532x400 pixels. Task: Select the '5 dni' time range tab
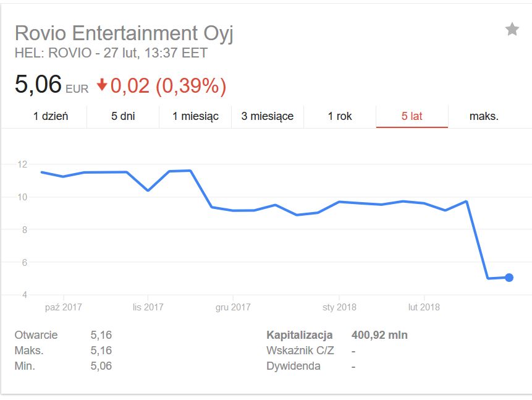[123, 116]
